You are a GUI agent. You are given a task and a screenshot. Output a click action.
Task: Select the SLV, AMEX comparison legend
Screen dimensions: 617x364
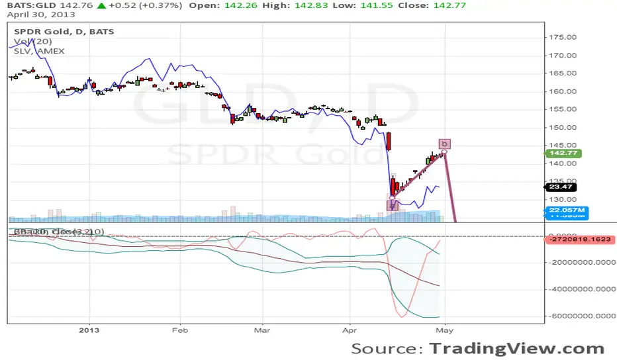39,51
